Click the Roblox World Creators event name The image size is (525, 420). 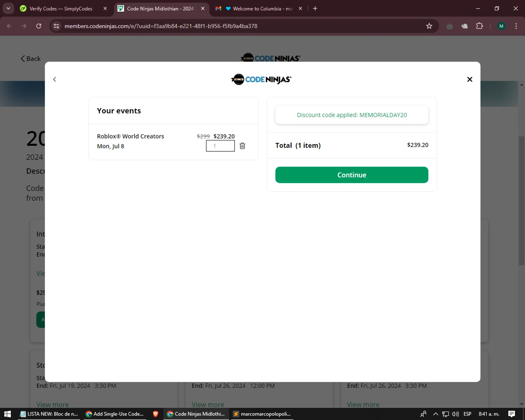coord(131,136)
